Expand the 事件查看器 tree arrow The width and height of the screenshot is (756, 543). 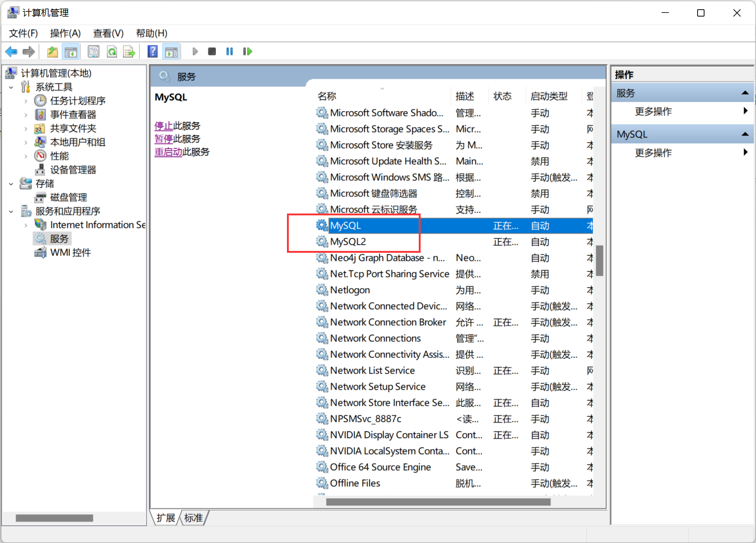26,115
